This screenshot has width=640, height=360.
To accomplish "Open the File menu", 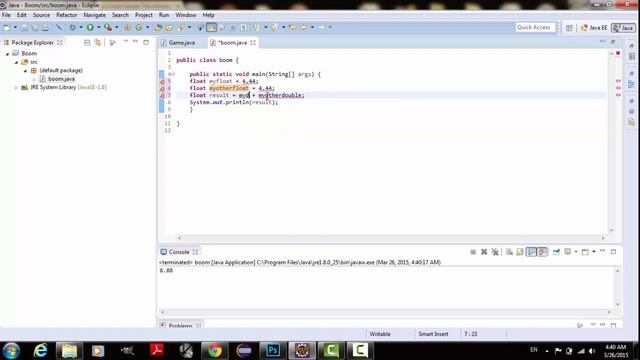I will (6, 15).
